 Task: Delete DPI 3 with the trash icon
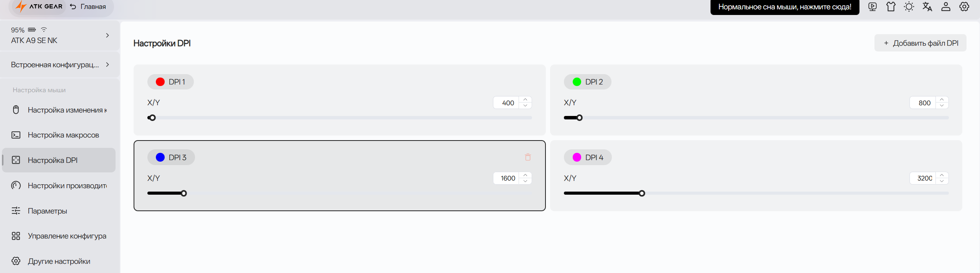click(528, 157)
